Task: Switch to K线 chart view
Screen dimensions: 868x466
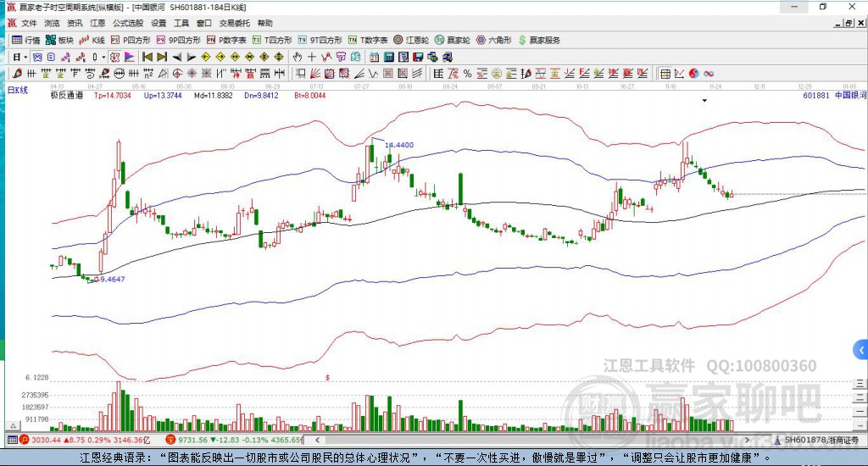Action: coord(92,40)
